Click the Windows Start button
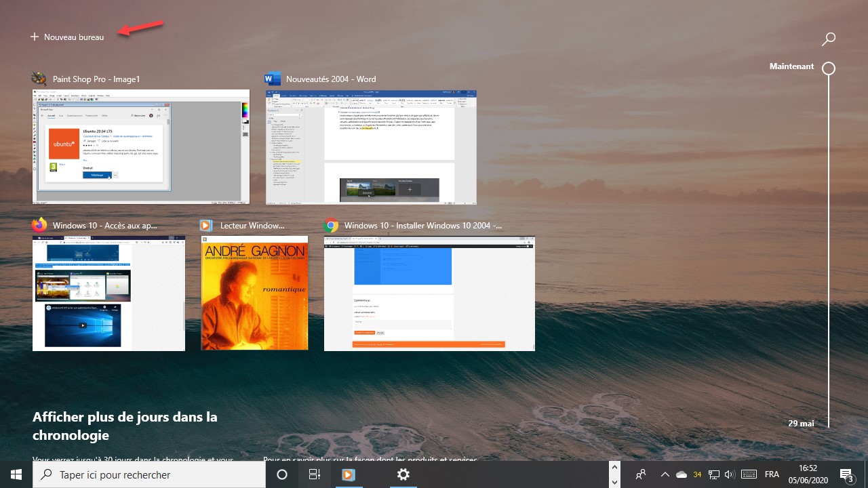The image size is (868, 488). click(x=16, y=474)
